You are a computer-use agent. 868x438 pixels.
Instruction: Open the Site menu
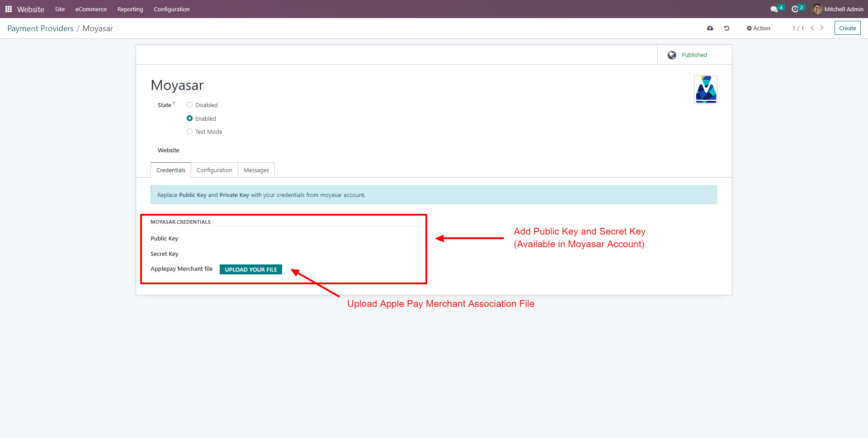[60, 9]
